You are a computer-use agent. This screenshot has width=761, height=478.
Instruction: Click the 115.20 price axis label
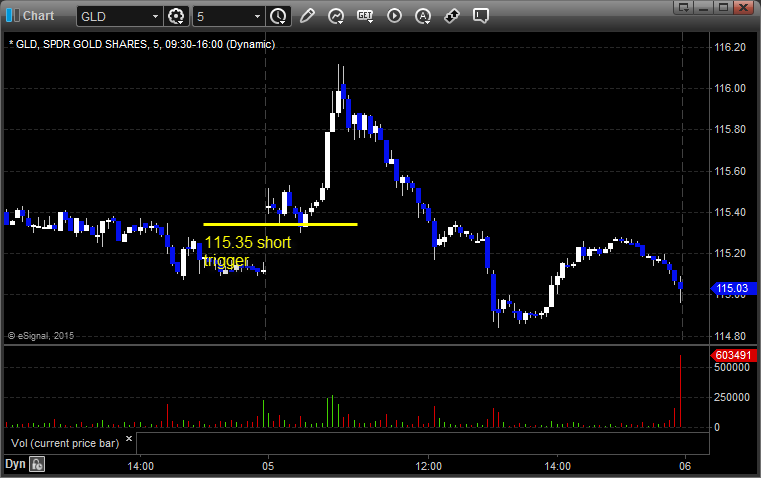coord(730,253)
